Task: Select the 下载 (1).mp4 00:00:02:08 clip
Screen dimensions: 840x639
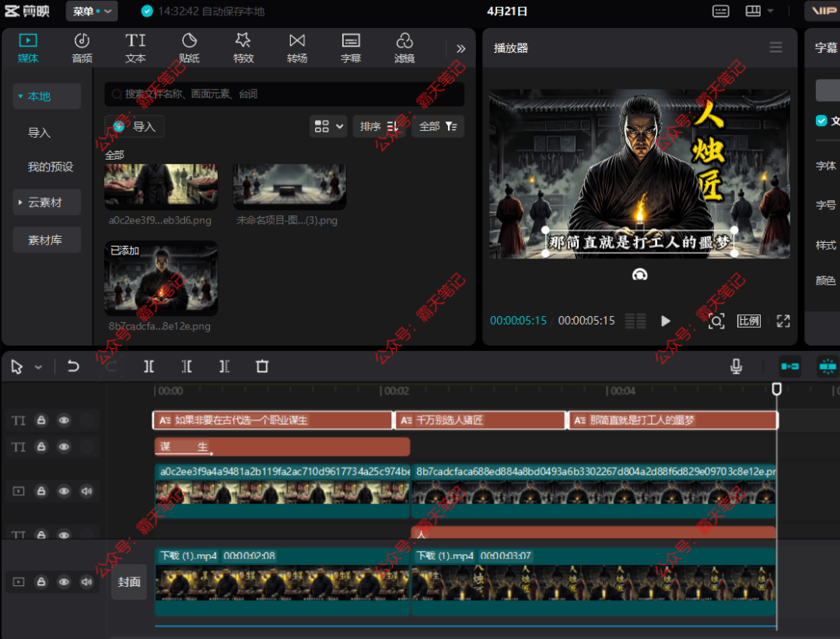Action: click(282, 581)
